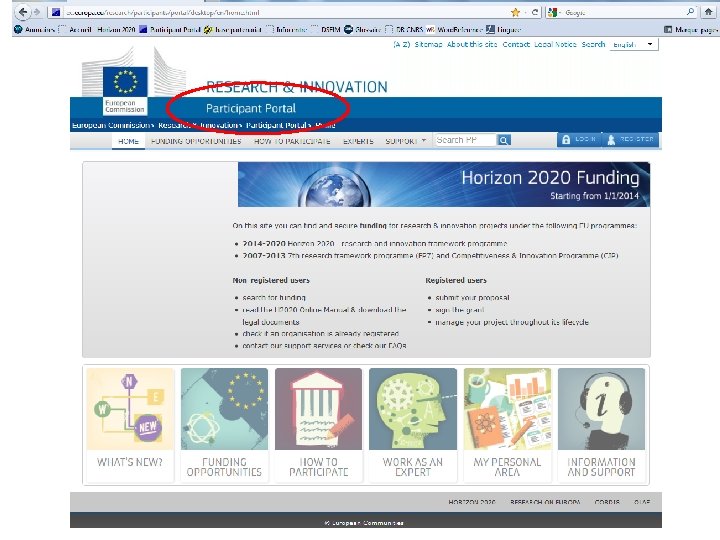Click 'submit your proposal' list item

[472, 298]
